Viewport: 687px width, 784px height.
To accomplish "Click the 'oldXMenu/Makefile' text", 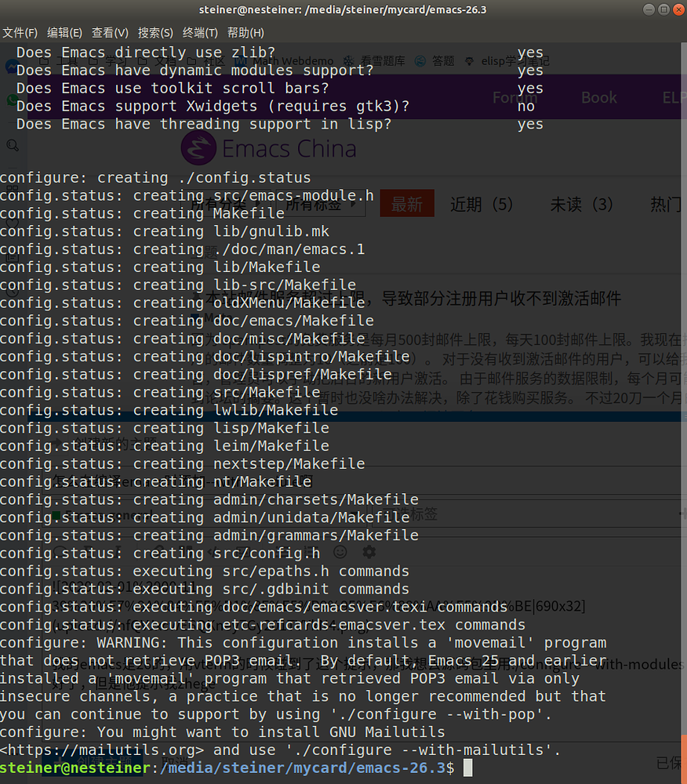I will [289, 303].
